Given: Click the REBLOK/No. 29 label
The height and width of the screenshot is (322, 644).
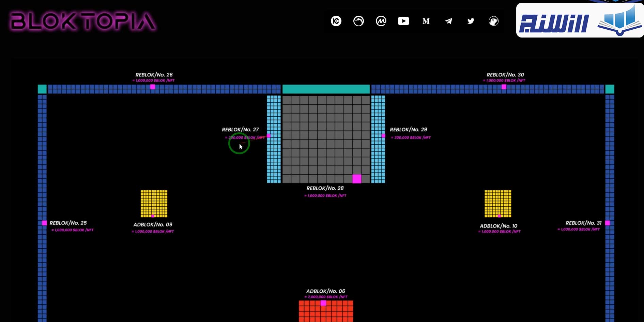Looking at the screenshot, I should pyautogui.click(x=409, y=130).
